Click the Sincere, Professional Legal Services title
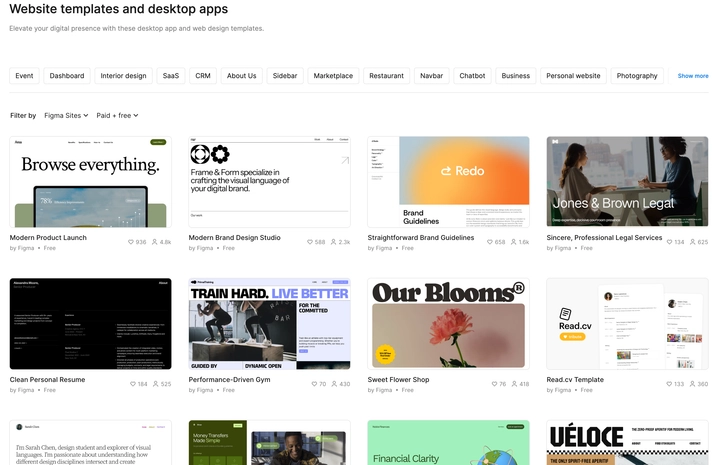 (x=604, y=238)
